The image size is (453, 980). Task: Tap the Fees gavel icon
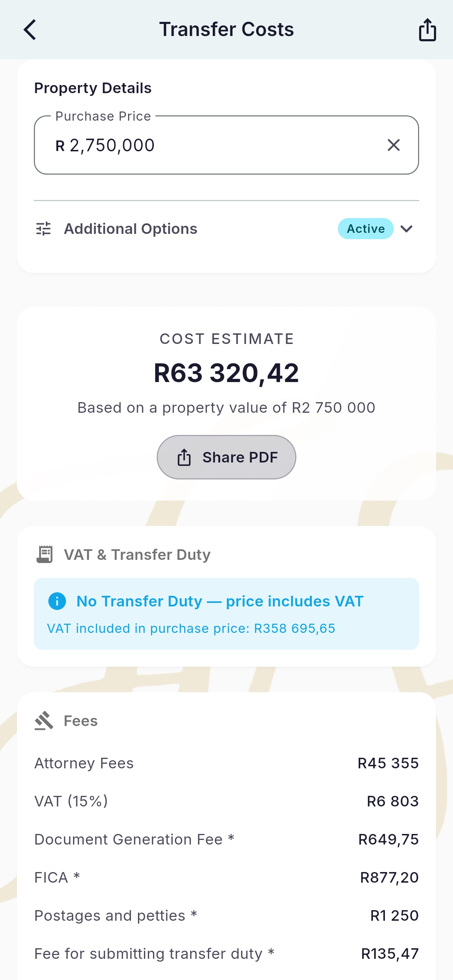coord(44,721)
